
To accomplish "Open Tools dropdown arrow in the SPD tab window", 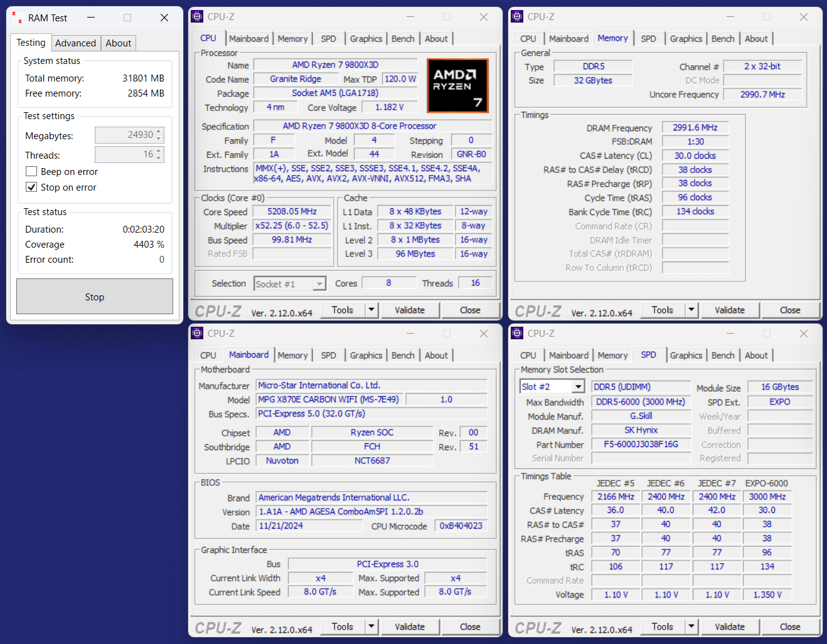I will [691, 626].
